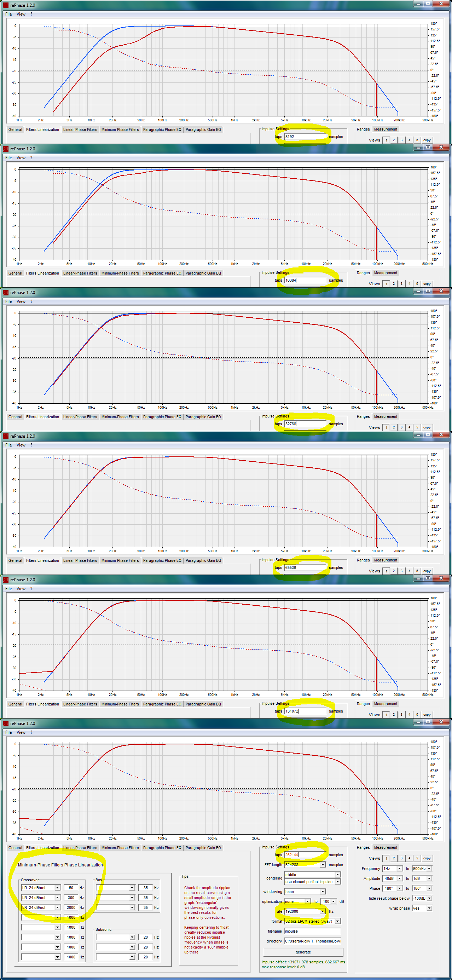This screenshot has width=452, height=980.
Task: Open File menu in the topmost rePhase window
Action: (8, 14)
